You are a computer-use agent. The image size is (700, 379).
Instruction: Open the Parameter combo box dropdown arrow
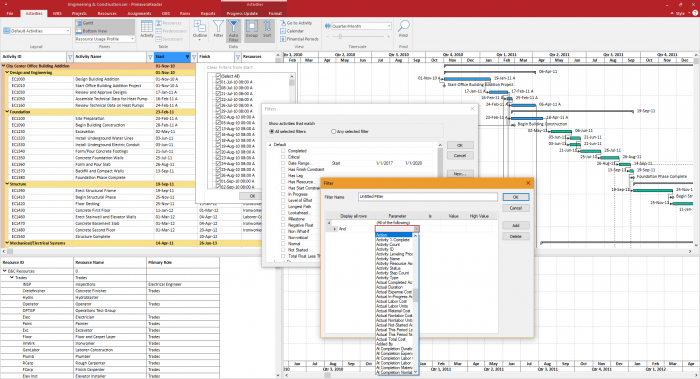(417, 229)
